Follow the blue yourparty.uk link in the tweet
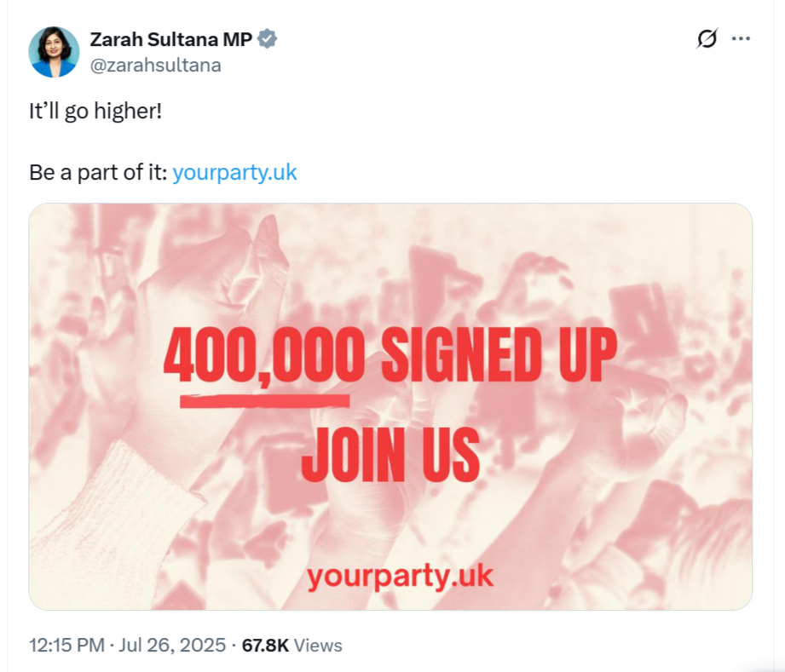Viewport: 785px width, 672px height. [x=234, y=172]
